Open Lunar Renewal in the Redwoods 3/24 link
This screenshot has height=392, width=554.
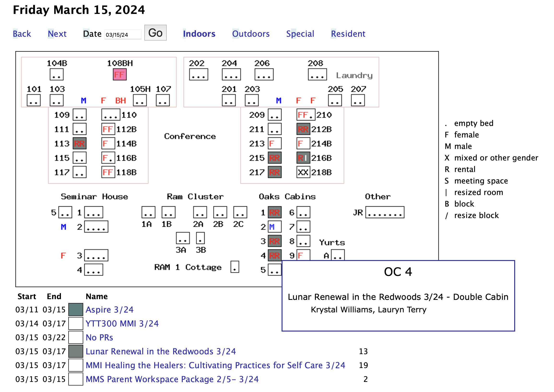pyautogui.click(x=161, y=351)
